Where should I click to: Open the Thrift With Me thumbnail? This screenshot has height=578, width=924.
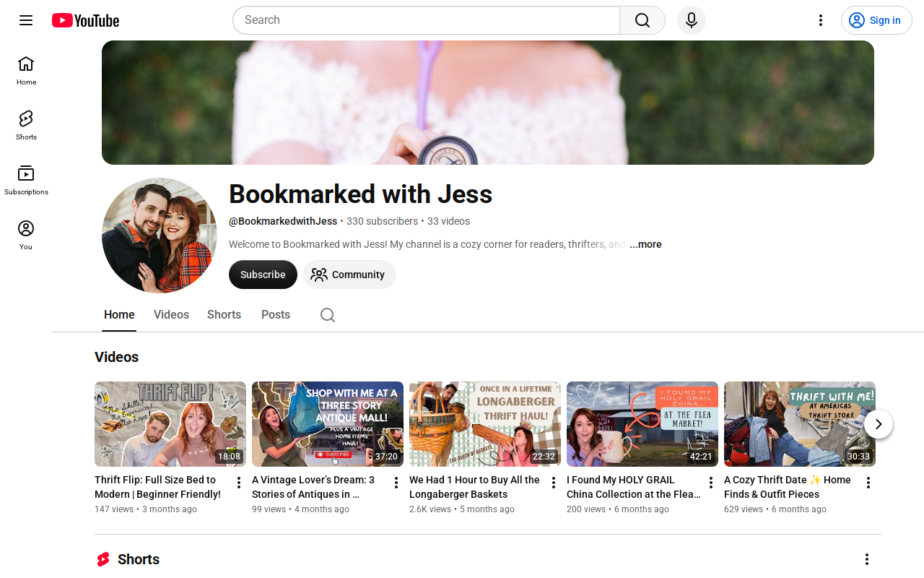click(x=800, y=424)
